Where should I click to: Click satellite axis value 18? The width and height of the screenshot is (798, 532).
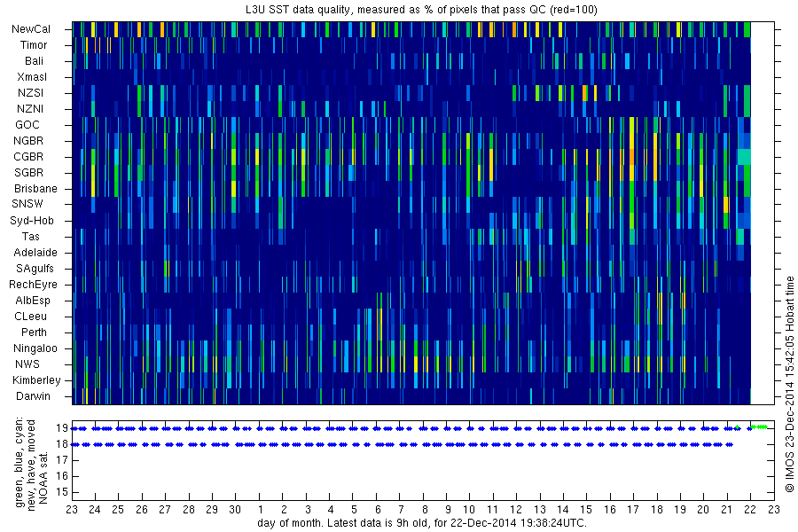(62, 444)
